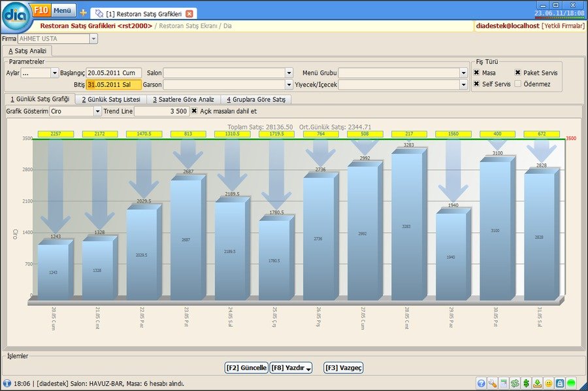Click the Salon input field
Screen dimensions: 588x391
[x=224, y=73]
